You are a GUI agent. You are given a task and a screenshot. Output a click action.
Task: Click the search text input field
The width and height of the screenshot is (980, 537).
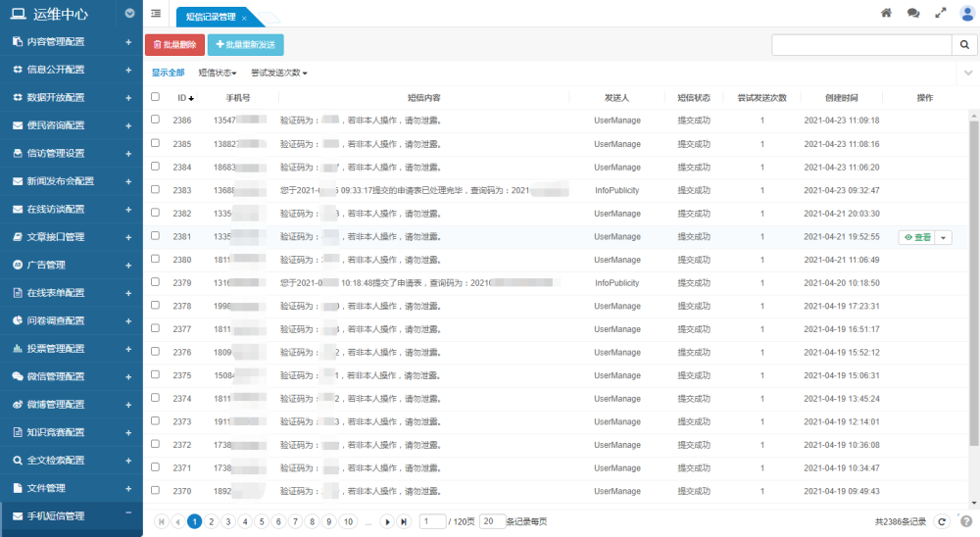tap(860, 45)
